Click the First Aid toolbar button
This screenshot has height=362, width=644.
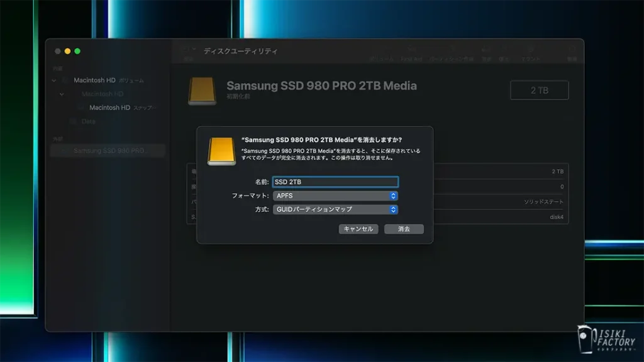tap(411, 54)
